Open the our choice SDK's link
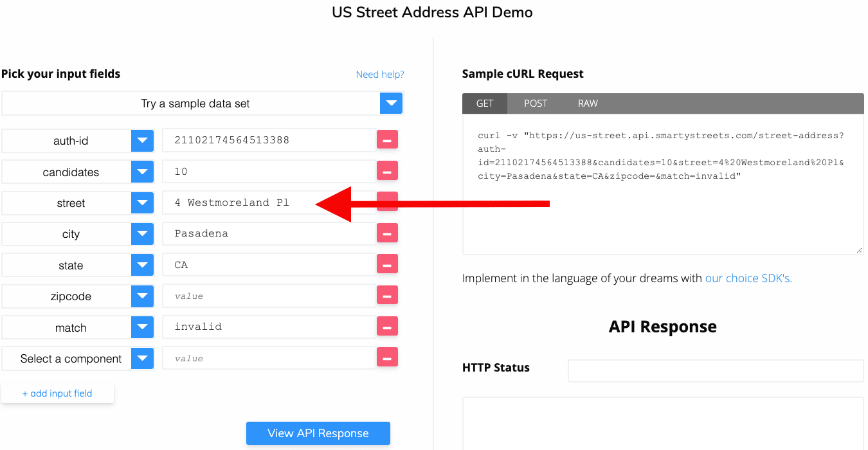Viewport: 868px width, 450px height. tap(748, 278)
